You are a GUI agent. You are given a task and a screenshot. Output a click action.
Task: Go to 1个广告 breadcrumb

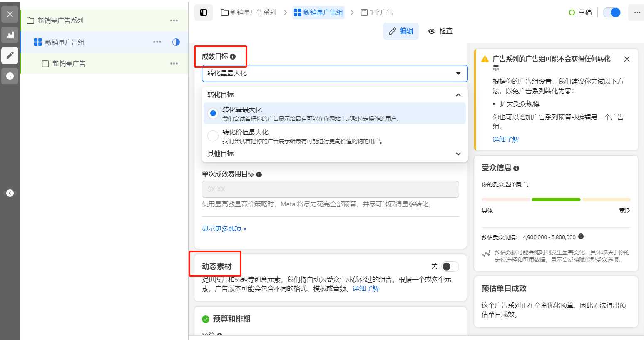click(377, 12)
